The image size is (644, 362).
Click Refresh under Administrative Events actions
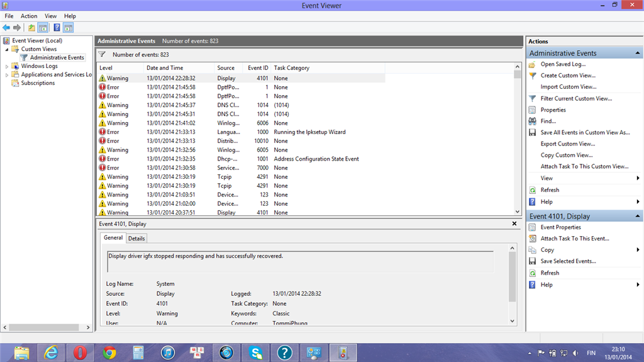pyautogui.click(x=550, y=190)
